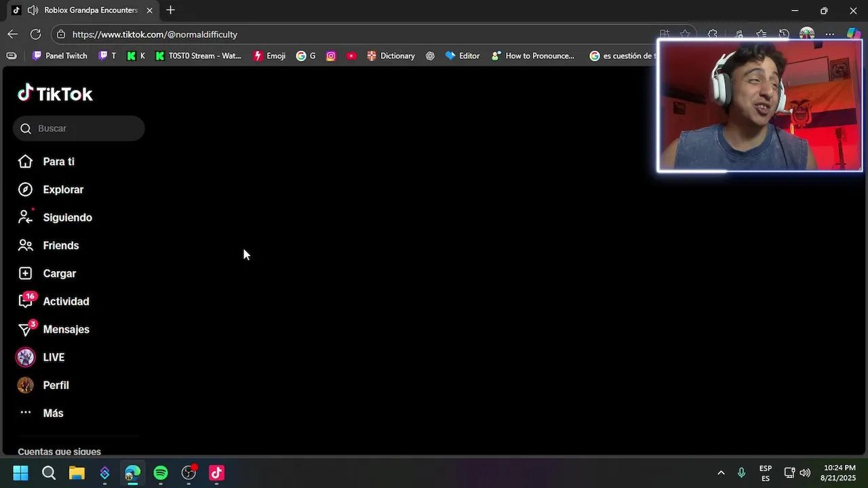Open volume control in system tray
Viewport: 868px width, 488px height.
[805, 473]
